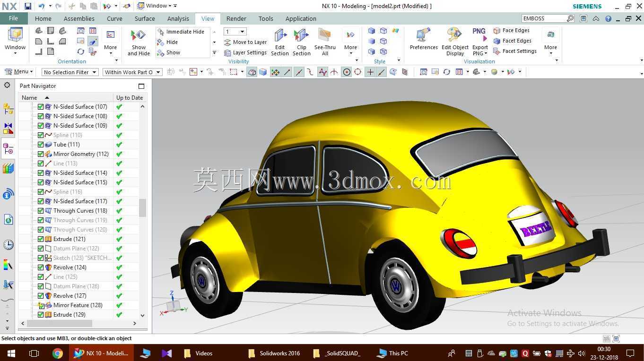The height and width of the screenshot is (361, 644).
Task: Uncheck Tube (111) feature checkbox
Action: pyautogui.click(x=41, y=145)
